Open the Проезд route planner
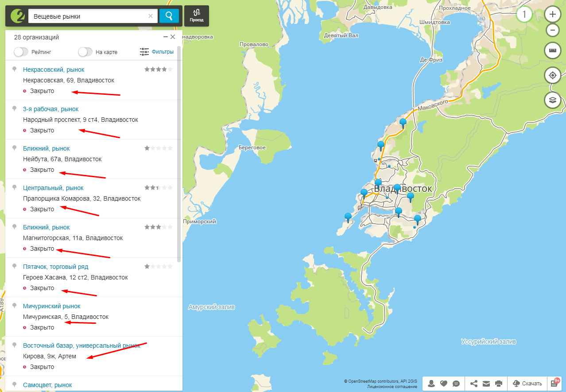 pyautogui.click(x=197, y=16)
